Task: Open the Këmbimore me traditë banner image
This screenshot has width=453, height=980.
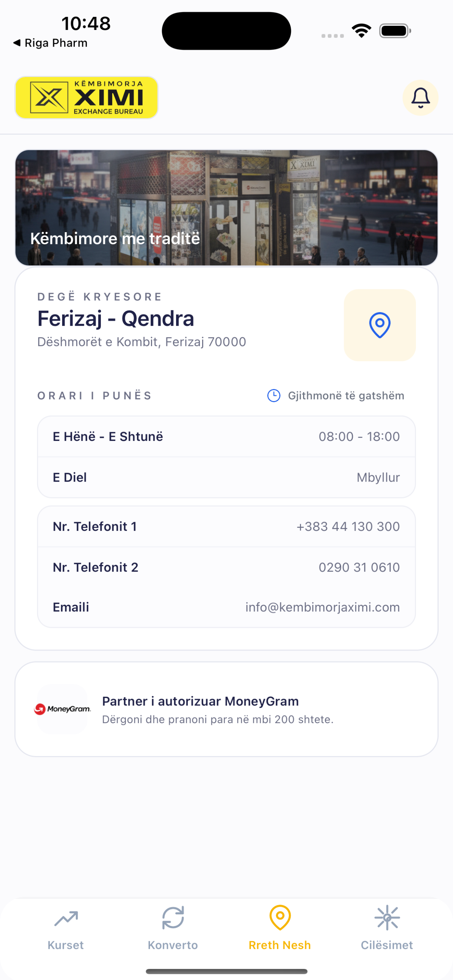Action: [x=226, y=208]
